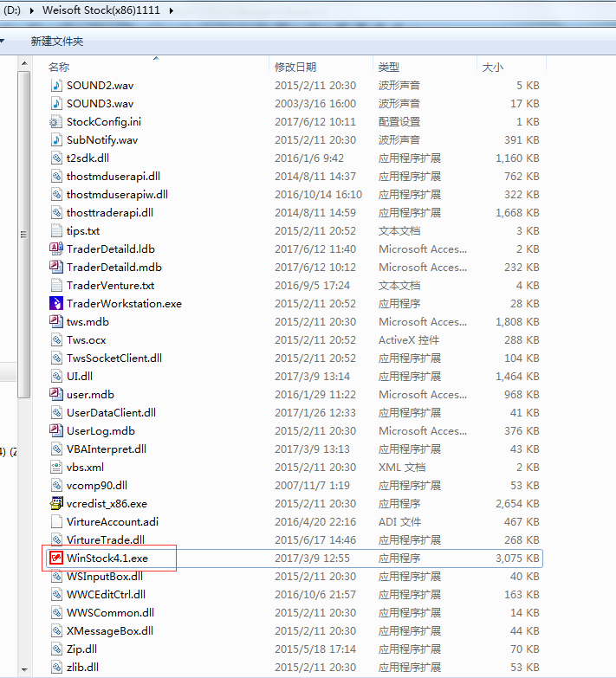Select the red WinStock4.1.exe application icon
616x678 pixels.
tap(56, 558)
